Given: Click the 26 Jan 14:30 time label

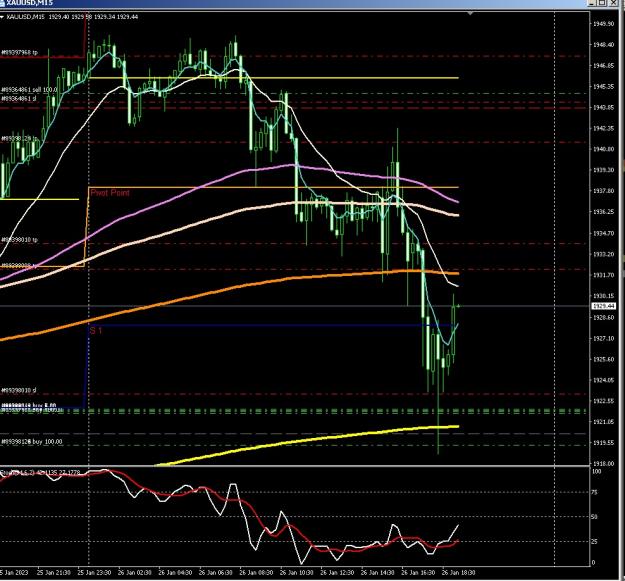Looking at the screenshot, I should (x=377, y=573).
